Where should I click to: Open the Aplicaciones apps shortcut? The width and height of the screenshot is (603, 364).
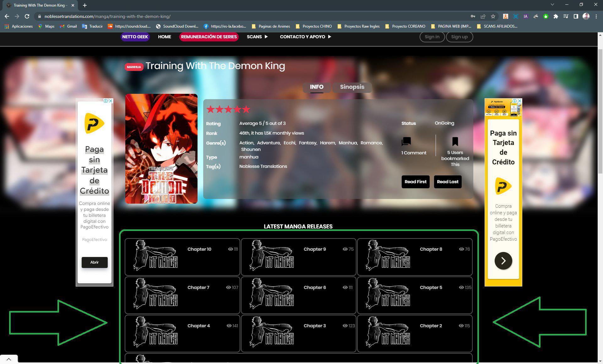(x=19, y=26)
